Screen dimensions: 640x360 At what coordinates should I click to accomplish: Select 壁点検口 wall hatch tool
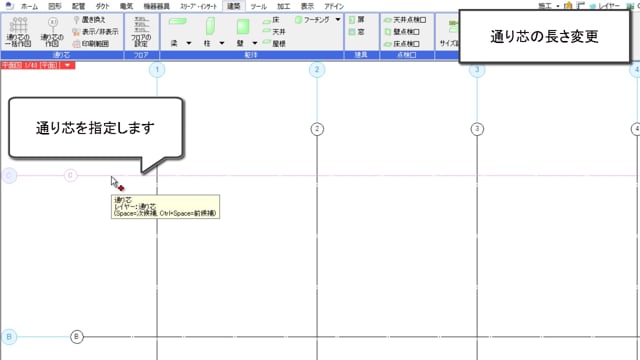402,31
